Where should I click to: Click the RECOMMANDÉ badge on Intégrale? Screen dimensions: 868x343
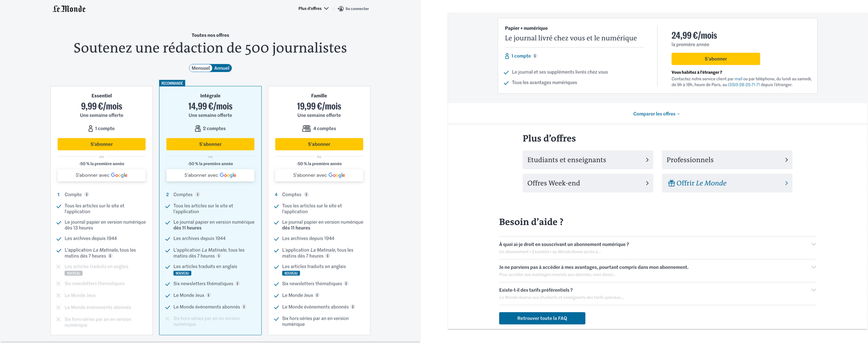(172, 83)
